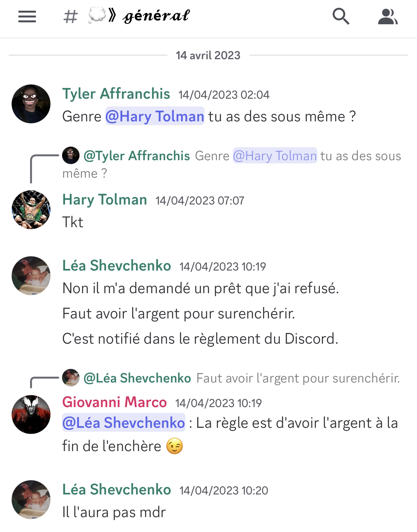Open Tyler Affranchis's main avatar
The height and width of the screenshot is (532, 417).
31,104
